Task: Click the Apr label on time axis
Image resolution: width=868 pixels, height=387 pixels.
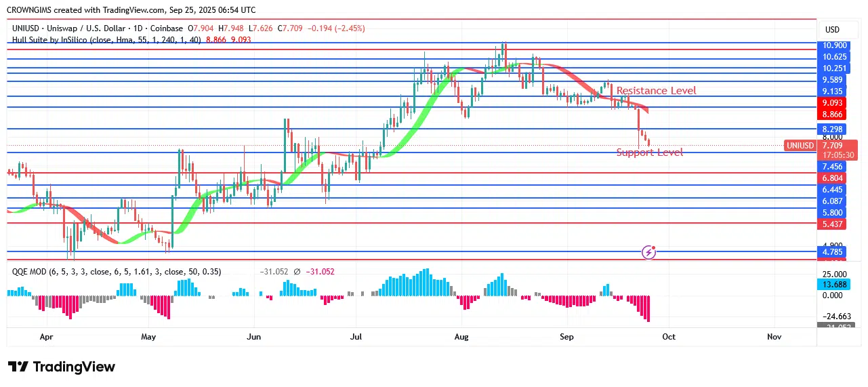Action: click(46, 336)
